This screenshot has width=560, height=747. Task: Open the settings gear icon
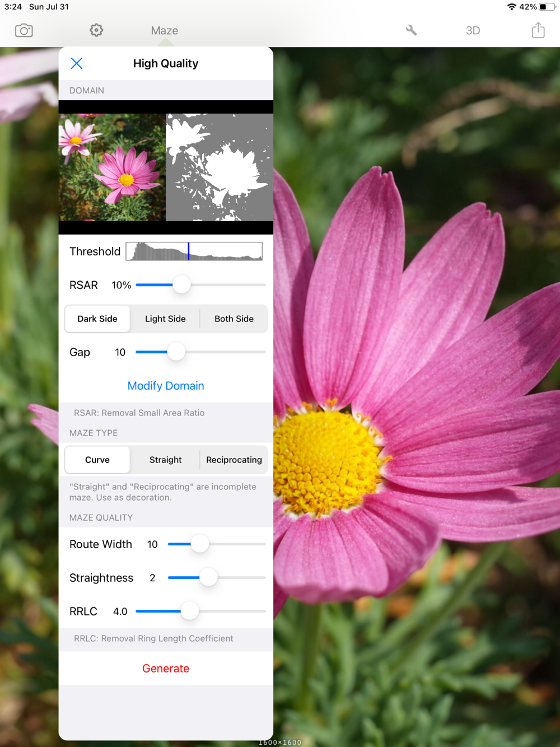96,30
